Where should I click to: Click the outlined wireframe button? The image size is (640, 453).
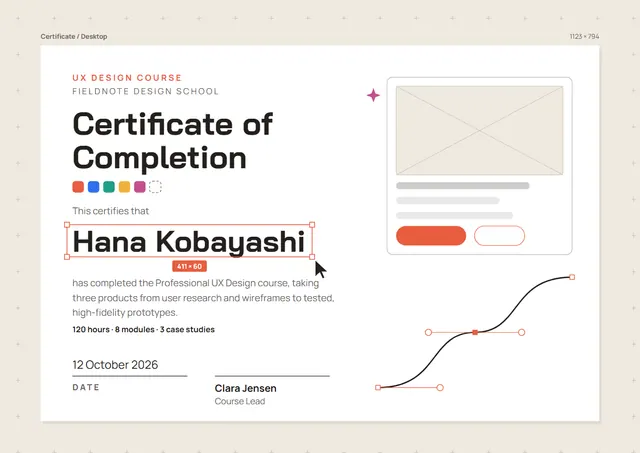coord(500,236)
